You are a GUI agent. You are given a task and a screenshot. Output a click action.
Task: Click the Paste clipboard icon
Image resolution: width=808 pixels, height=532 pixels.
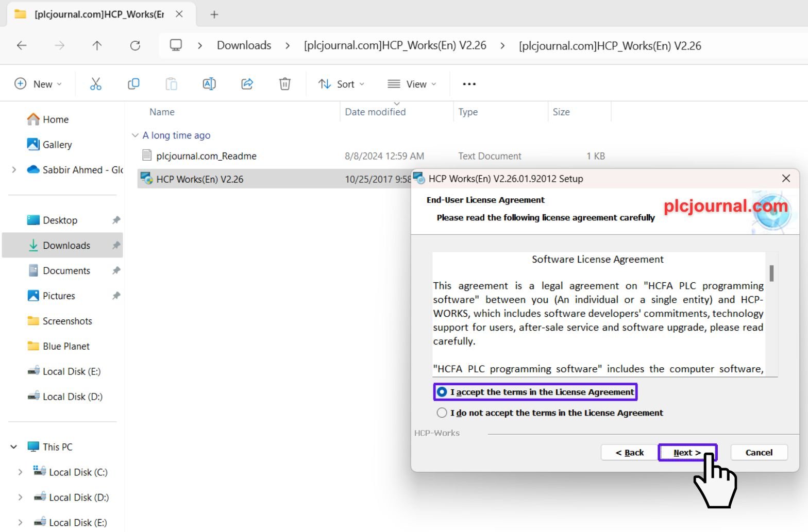pyautogui.click(x=171, y=84)
